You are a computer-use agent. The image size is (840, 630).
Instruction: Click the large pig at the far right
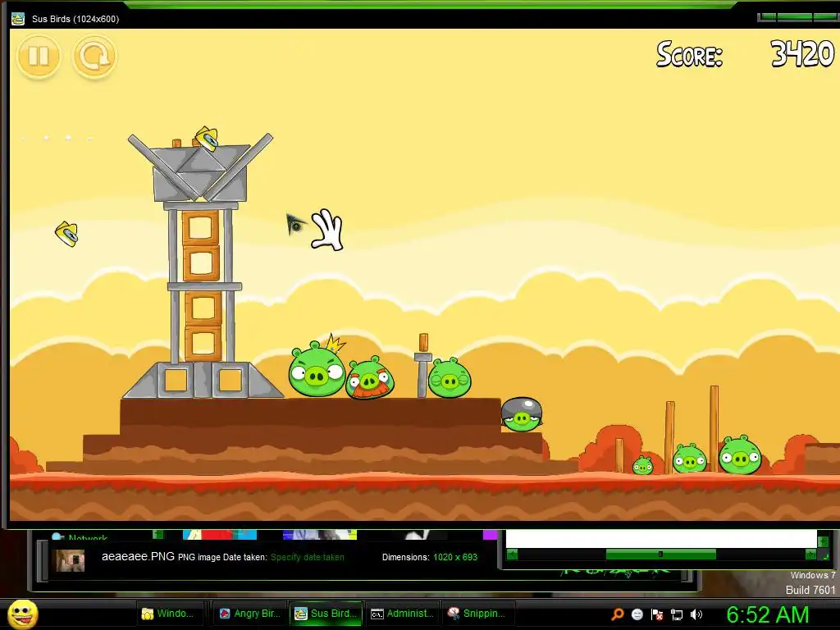[x=740, y=456]
